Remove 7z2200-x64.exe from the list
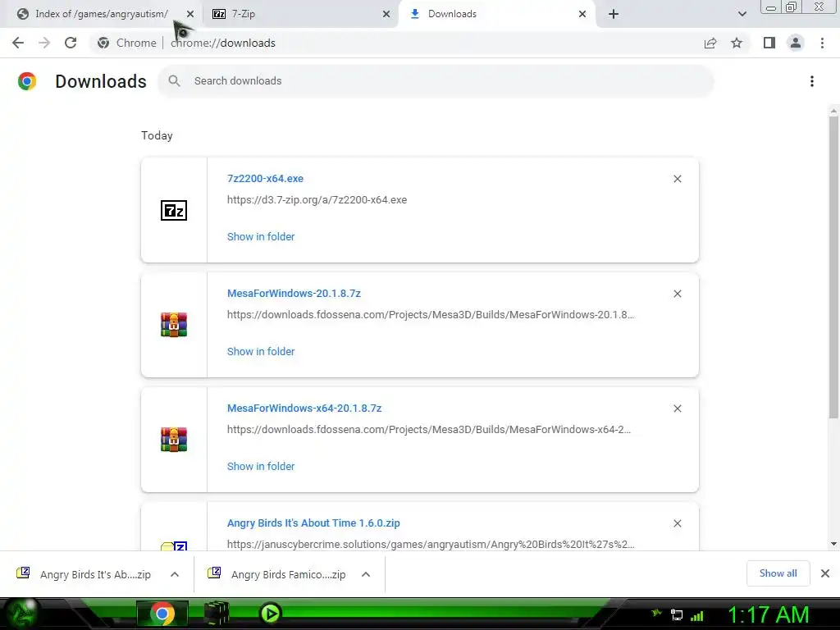The height and width of the screenshot is (630, 840). [678, 179]
